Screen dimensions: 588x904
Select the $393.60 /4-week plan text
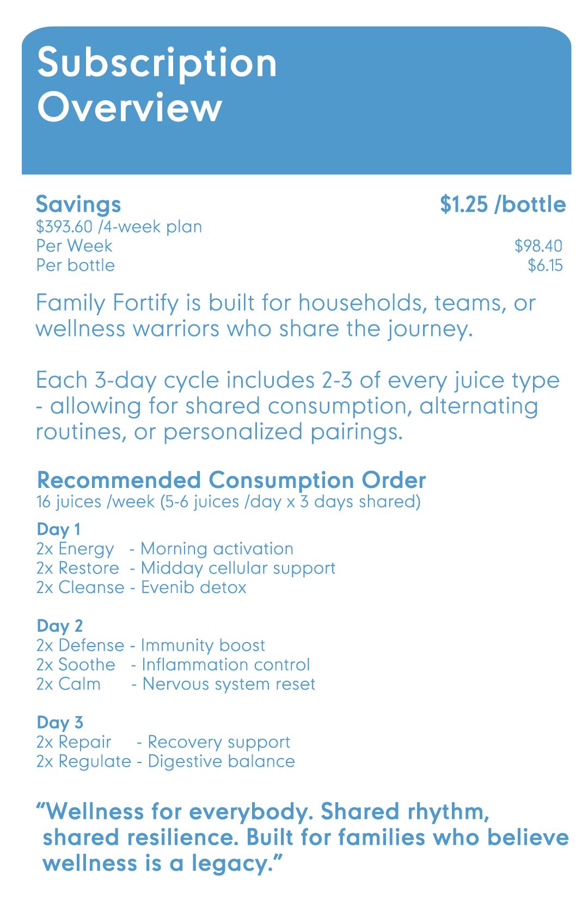119,227
